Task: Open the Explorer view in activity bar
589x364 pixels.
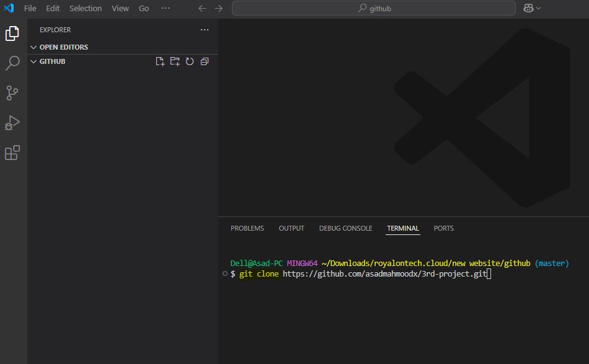Action: (12, 33)
